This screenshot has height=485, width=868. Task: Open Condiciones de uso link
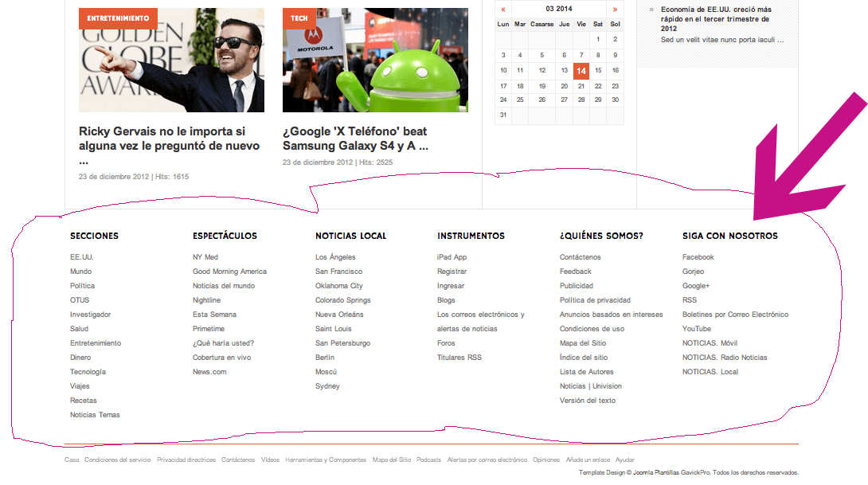(592, 329)
